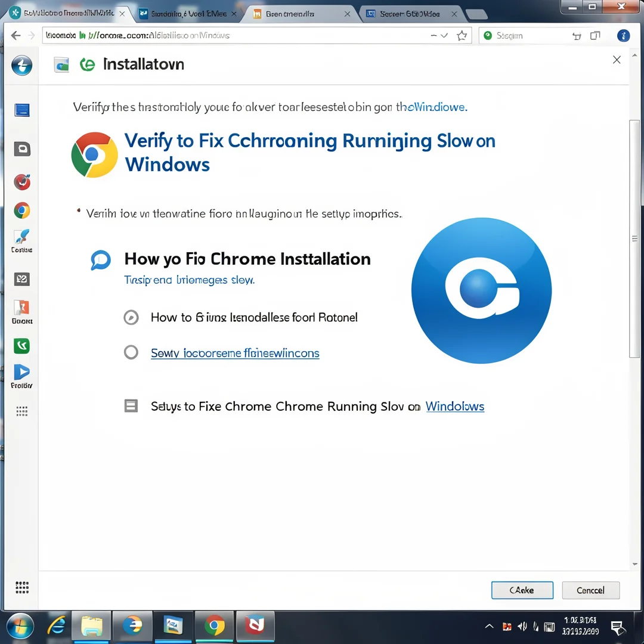Viewport: 644px width, 644px height.
Task: Click the blue globe taskbar icon
Action: (132, 627)
